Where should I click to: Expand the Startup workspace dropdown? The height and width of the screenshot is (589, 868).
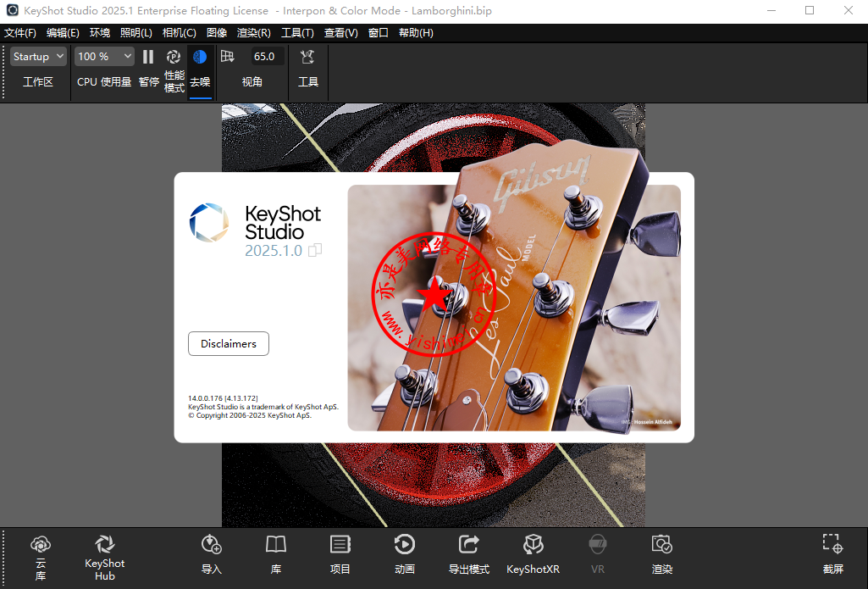click(38, 57)
